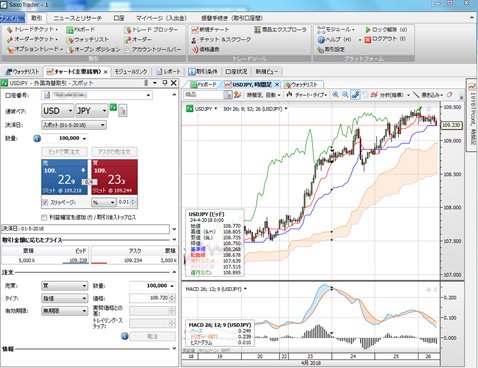This screenshot has width=478, height=368.
Task: Open the value date Spot dropdown
Action: 74,125
